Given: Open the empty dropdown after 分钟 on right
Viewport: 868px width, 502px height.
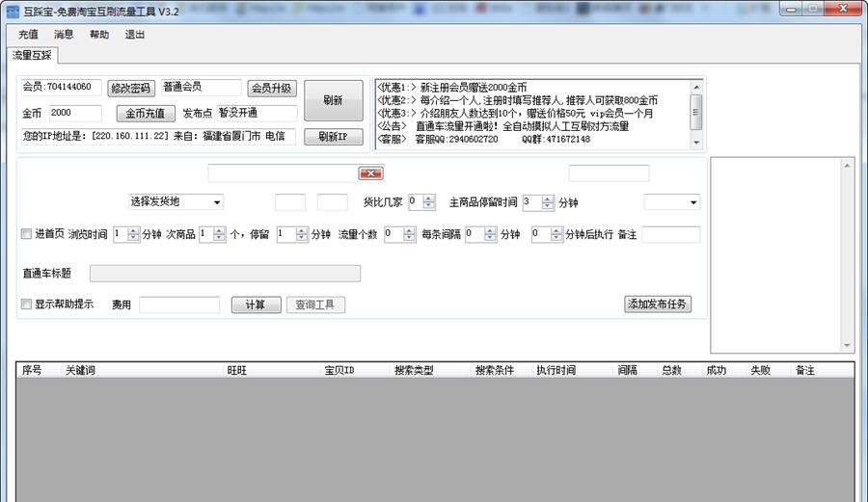Looking at the screenshot, I should (x=672, y=202).
